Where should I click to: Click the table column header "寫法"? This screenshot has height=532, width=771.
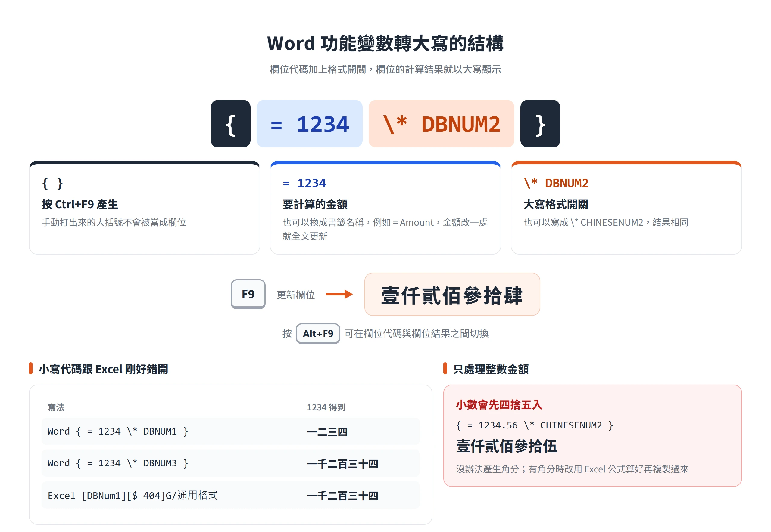(56, 407)
